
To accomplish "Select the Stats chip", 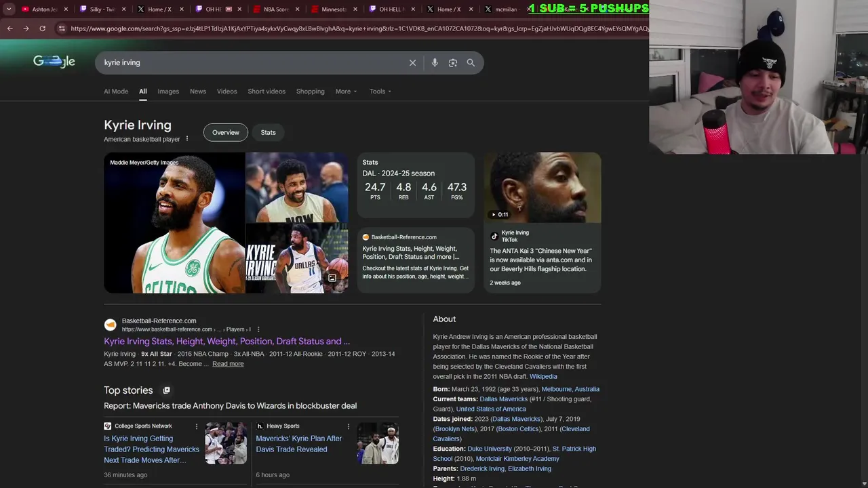I will [269, 132].
